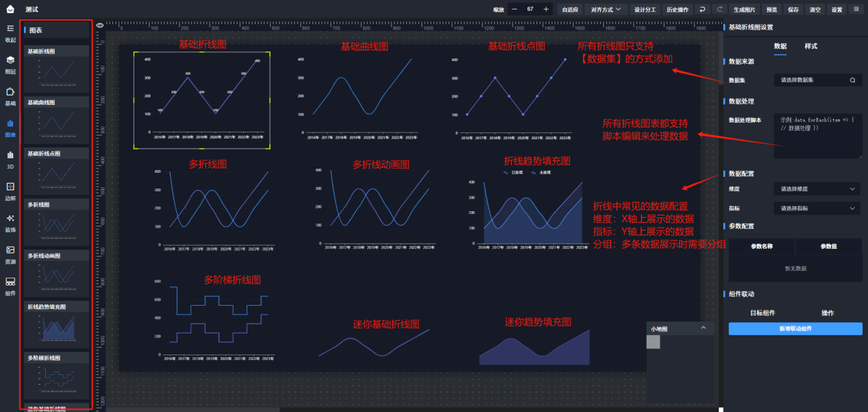Decrease zoom with the minus button
The image size is (868, 412).
514,10
